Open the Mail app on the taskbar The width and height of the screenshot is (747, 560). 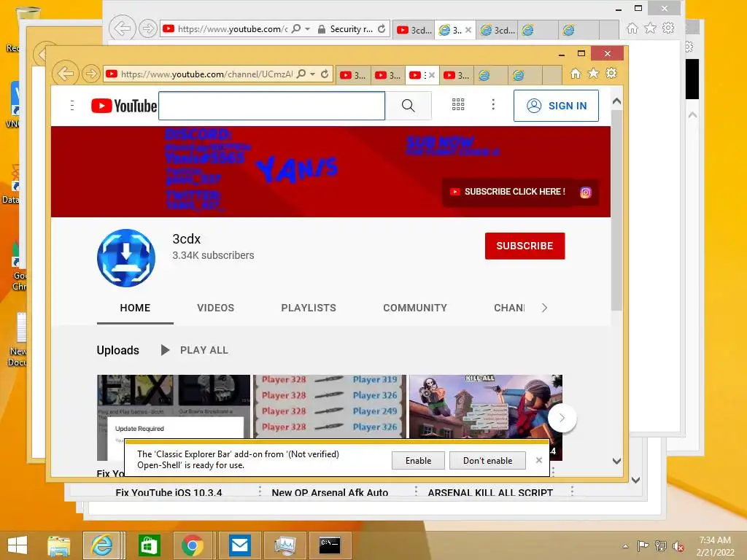coord(239,545)
